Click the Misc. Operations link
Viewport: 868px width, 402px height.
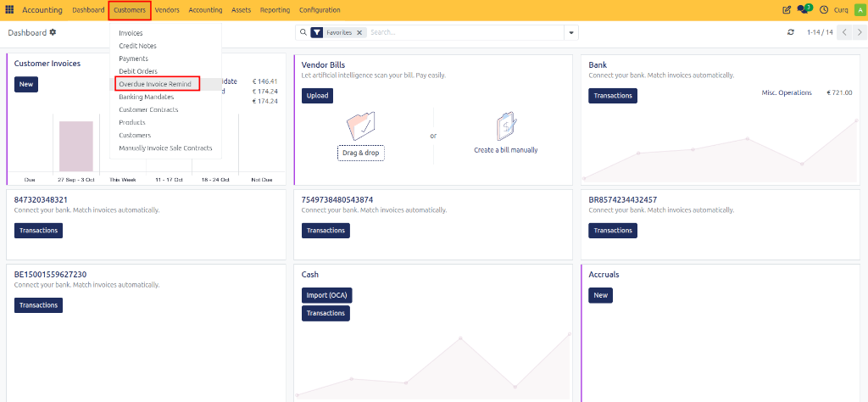tap(787, 92)
